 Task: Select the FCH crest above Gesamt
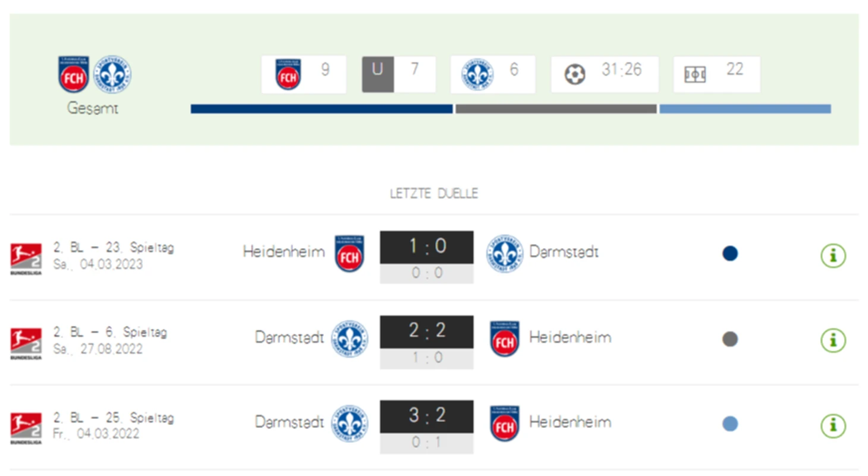(74, 74)
